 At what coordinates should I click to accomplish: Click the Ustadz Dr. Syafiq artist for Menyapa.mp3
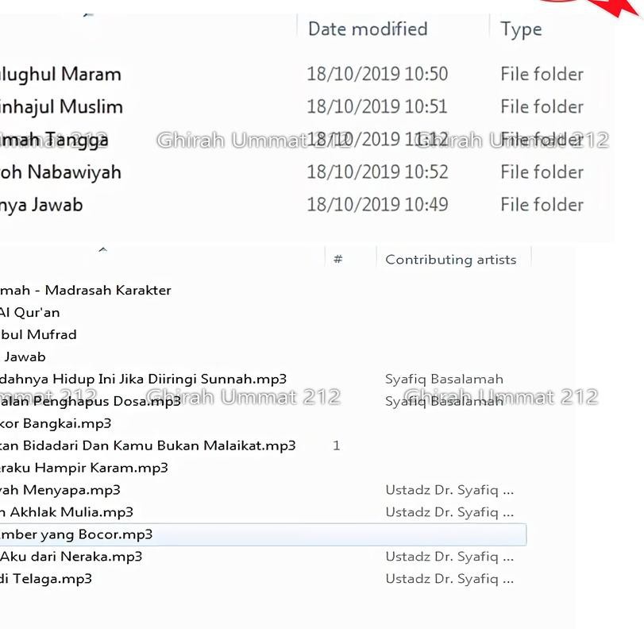click(x=449, y=490)
